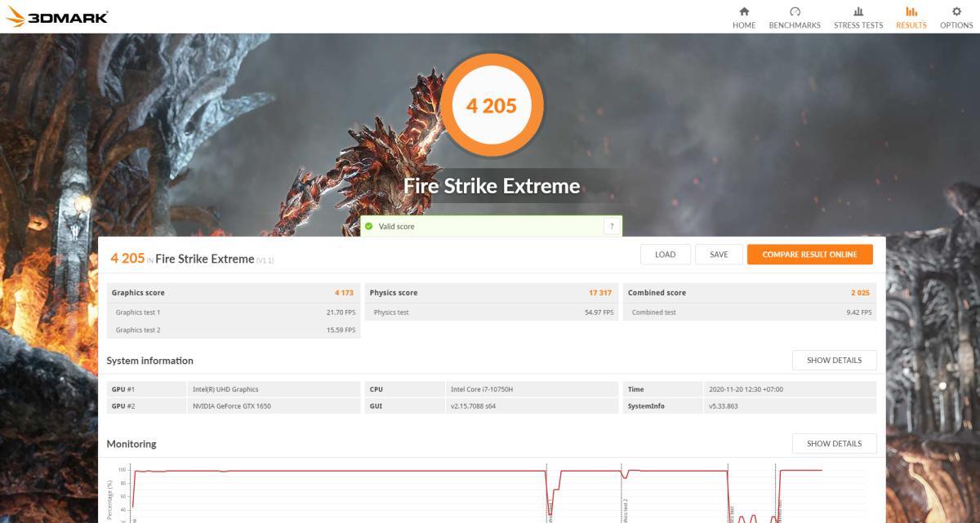Click the 9.42 FPS value
The image size is (980, 523).
click(859, 312)
